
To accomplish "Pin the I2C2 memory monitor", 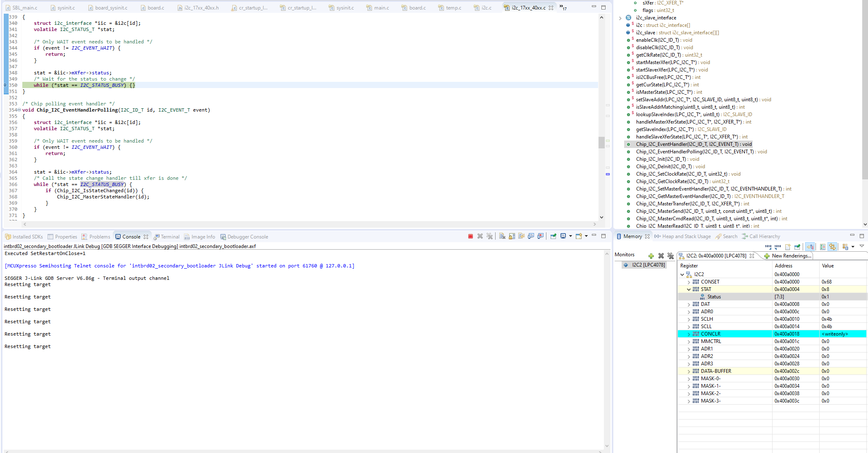I will [x=797, y=246].
